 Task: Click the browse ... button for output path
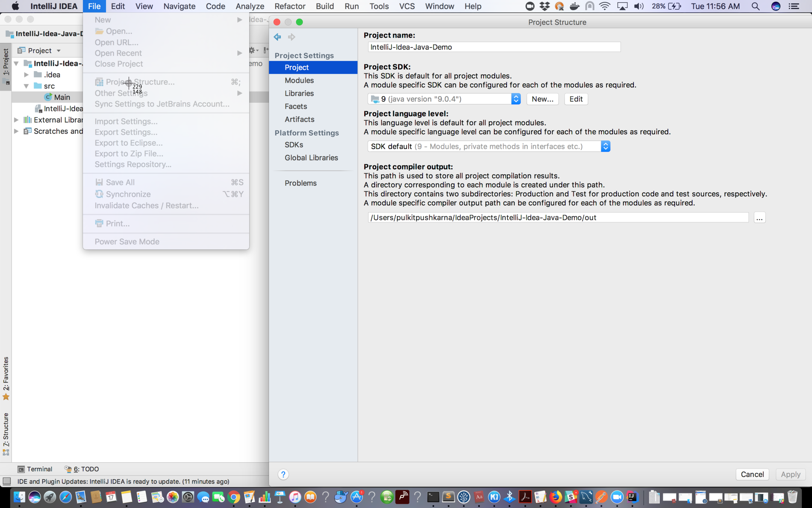[x=759, y=217]
